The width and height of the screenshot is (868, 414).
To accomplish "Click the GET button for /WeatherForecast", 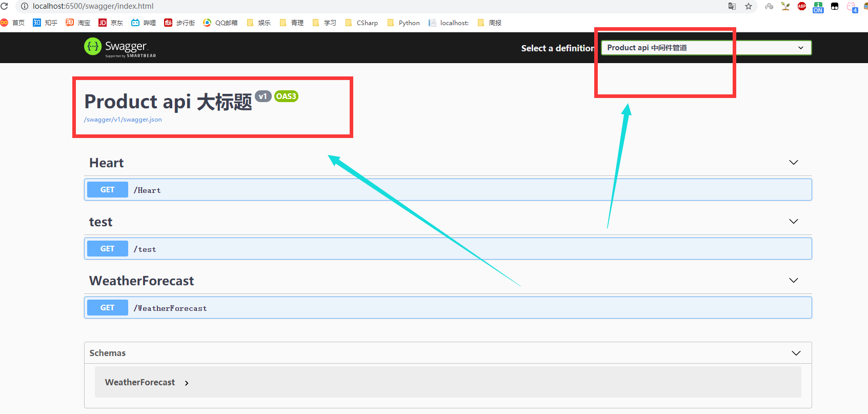I will [x=107, y=308].
